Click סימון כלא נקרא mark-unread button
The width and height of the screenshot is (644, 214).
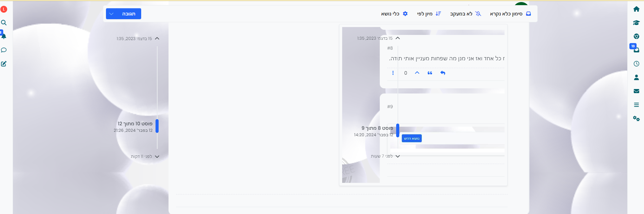pyautogui.click(x=510, y=14)
